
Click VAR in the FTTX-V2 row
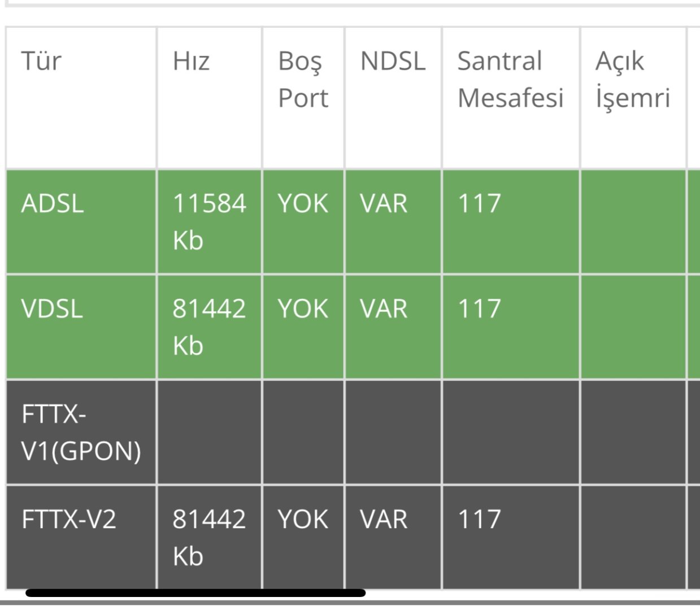tap(384, 520)
